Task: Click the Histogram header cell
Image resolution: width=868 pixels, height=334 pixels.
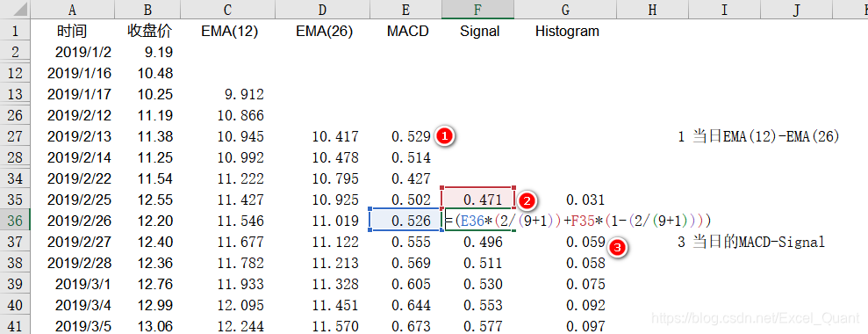Action: pos(565,31)
